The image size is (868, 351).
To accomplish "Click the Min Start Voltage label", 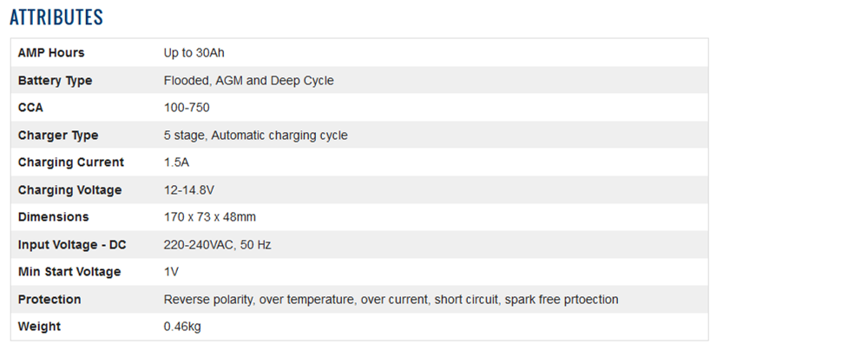I will pos(69,272).
